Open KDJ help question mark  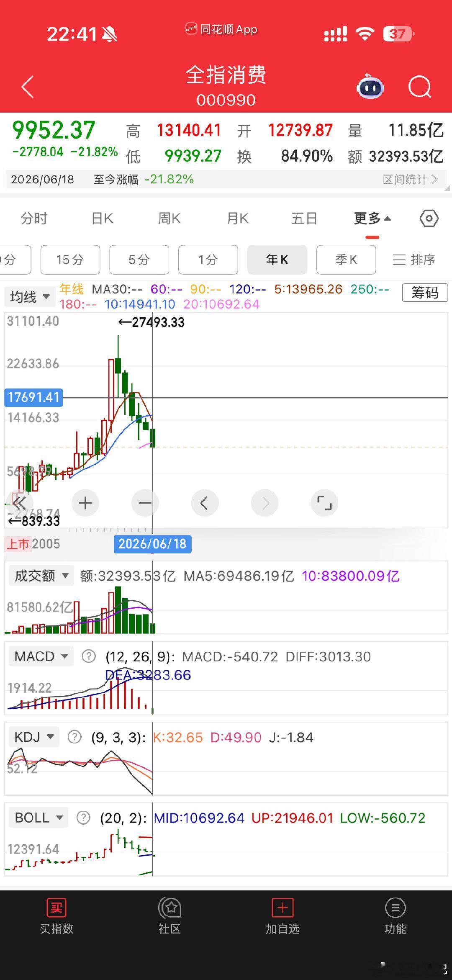[x=74, y=736]
